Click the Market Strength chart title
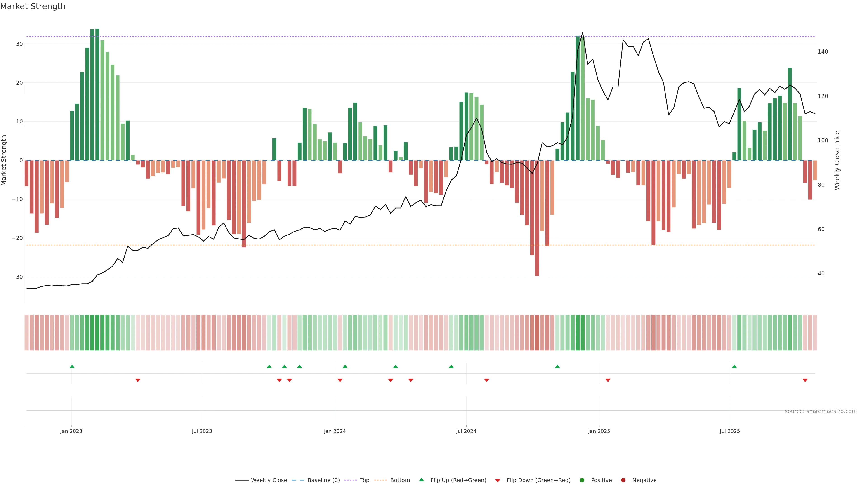The width and height of the screenshot is (868, 488). coord(33,6)
